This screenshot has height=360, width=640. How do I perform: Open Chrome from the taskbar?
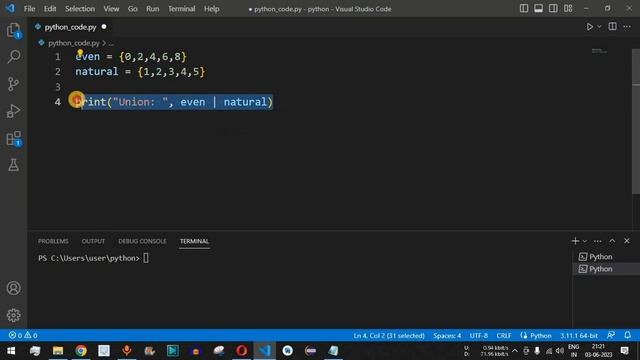click(x=81, y=351)
